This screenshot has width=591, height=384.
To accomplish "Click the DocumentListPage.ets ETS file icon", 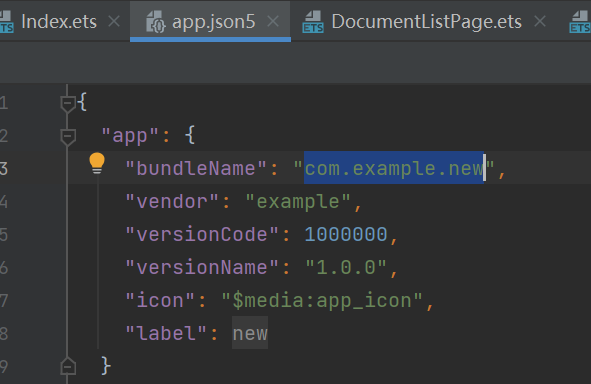I will coord(313,22).
